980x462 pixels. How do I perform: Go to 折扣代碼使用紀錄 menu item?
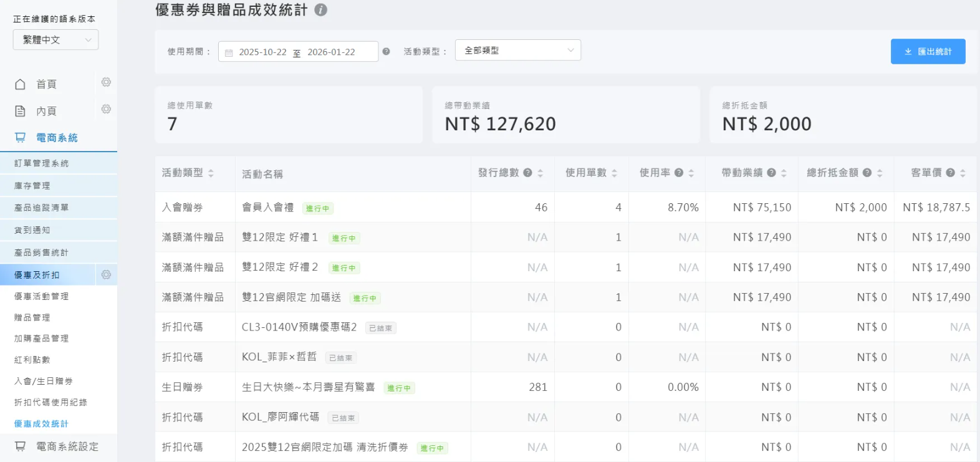50,403
